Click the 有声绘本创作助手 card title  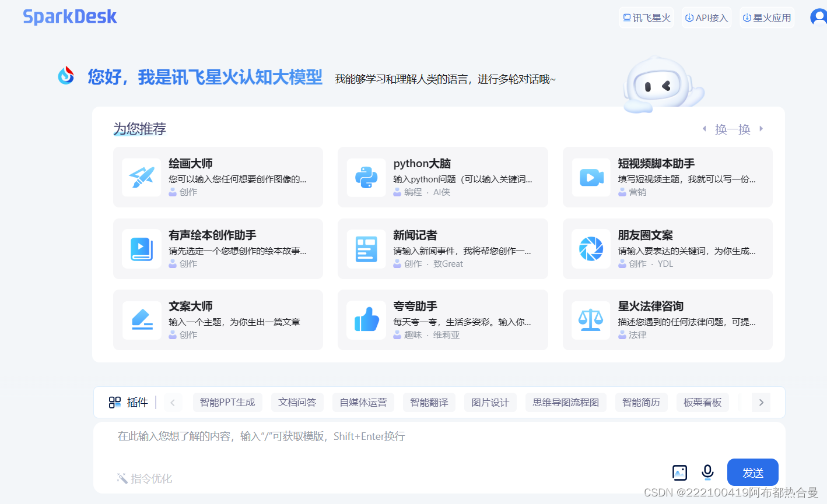pos(212,235)
